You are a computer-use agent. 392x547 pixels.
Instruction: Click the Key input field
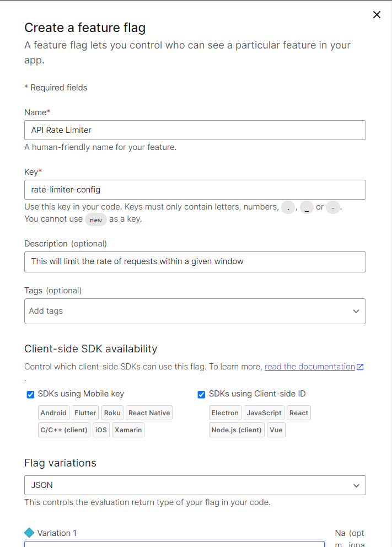pos(195,190)
